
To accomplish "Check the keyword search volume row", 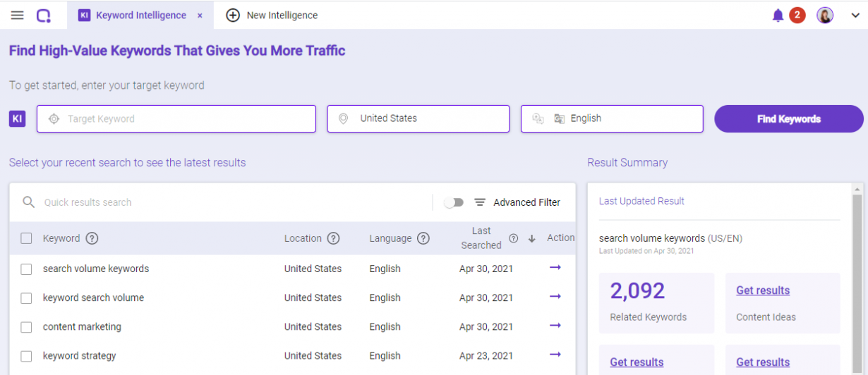I will coord(26,298).
